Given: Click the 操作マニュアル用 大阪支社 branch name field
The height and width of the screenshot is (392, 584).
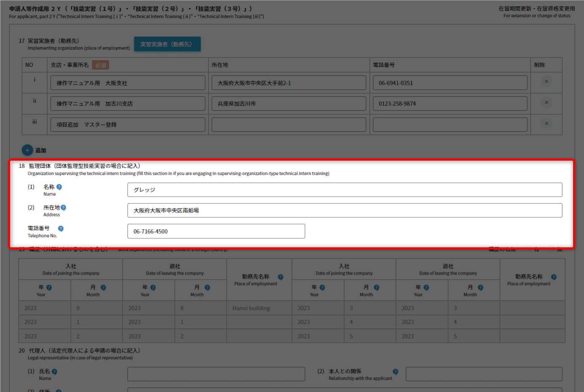Looking at the screenshot, I should 128,83.
